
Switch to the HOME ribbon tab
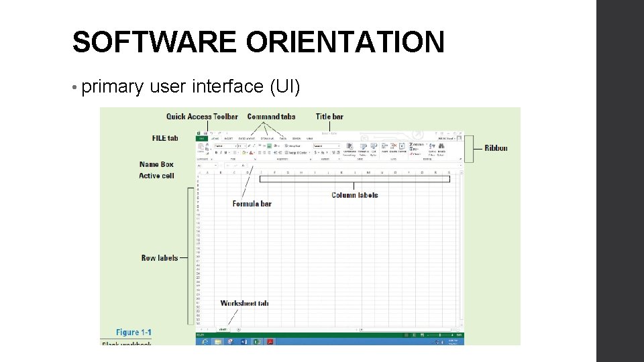tap(215, 139)
